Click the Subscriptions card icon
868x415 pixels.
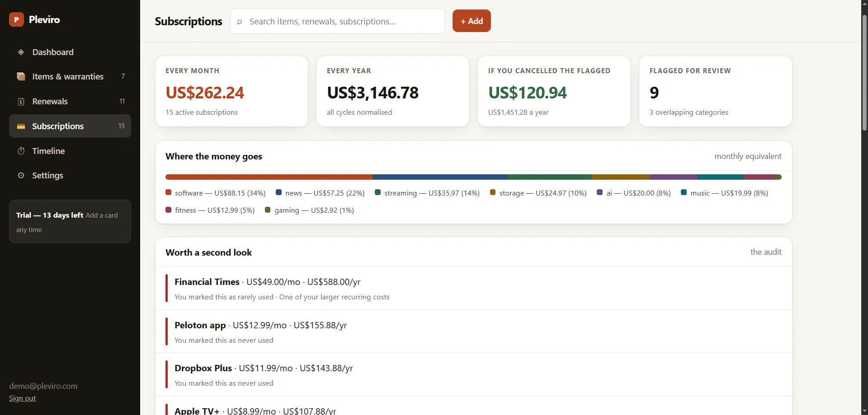(21, 126)
